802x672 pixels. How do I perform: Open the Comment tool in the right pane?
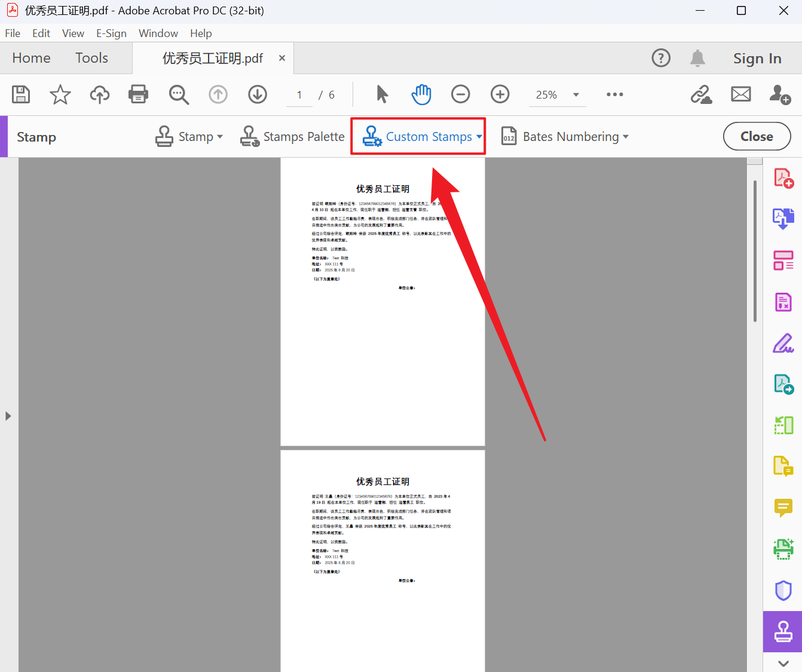tap(783, 508)
